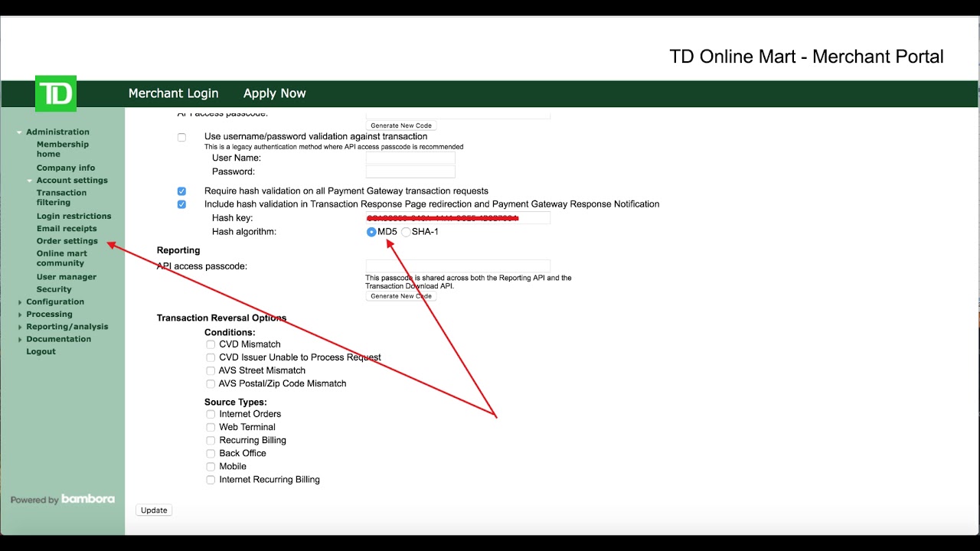Image resolution: width=980 pixels, height=551 pixels.
Task: Open Login restrictions in the sidebar
Action: [x=73, y=216]
